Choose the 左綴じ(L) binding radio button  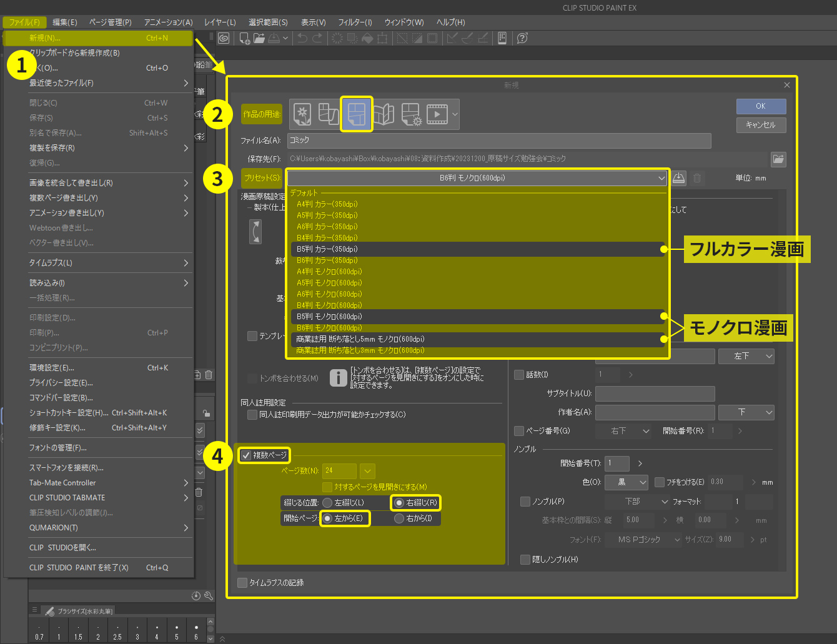[x=327, y=503]
